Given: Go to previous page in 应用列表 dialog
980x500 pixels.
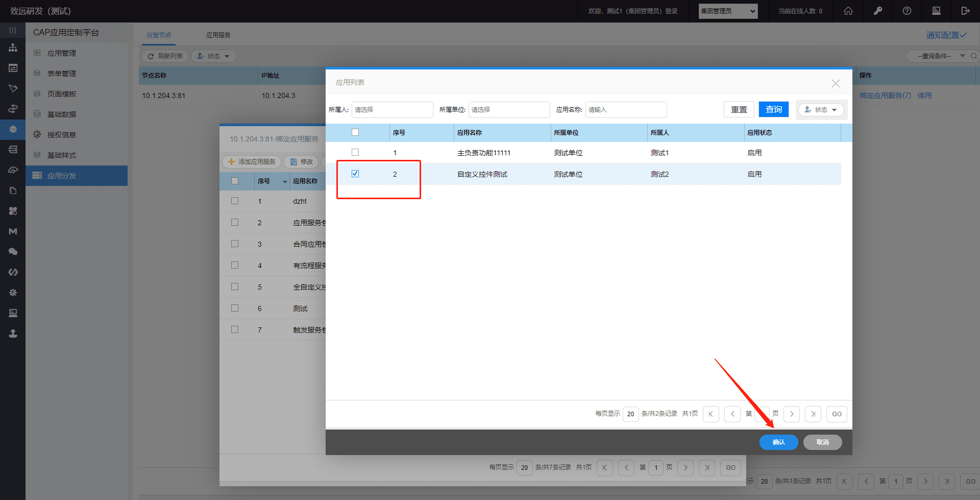Looking at the screenshot, I should pyautogui.click(x=732, y=414).
